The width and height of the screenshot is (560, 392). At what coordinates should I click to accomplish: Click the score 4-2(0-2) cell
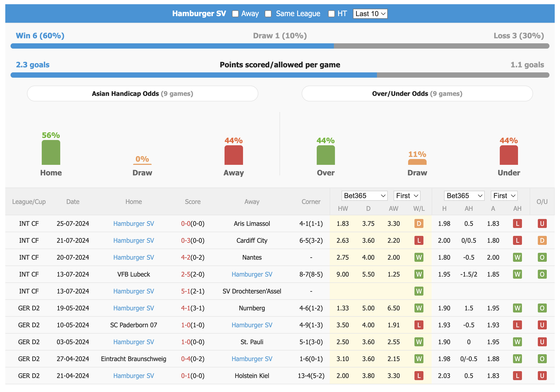coord(193,257)
